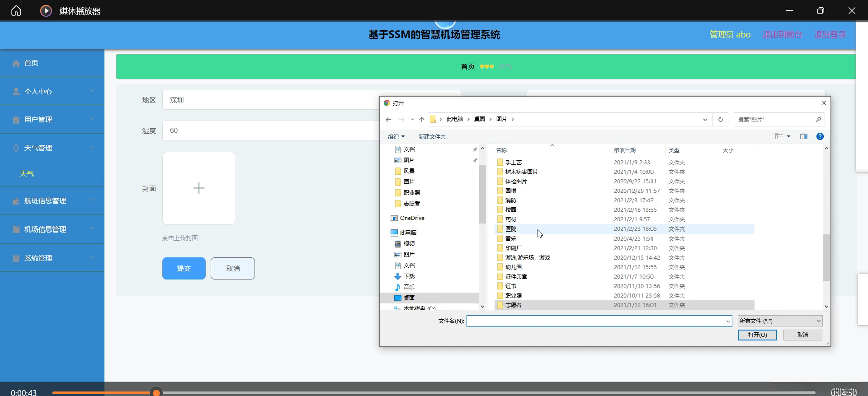Open 风景 folder in quick access

coord(405,171)
